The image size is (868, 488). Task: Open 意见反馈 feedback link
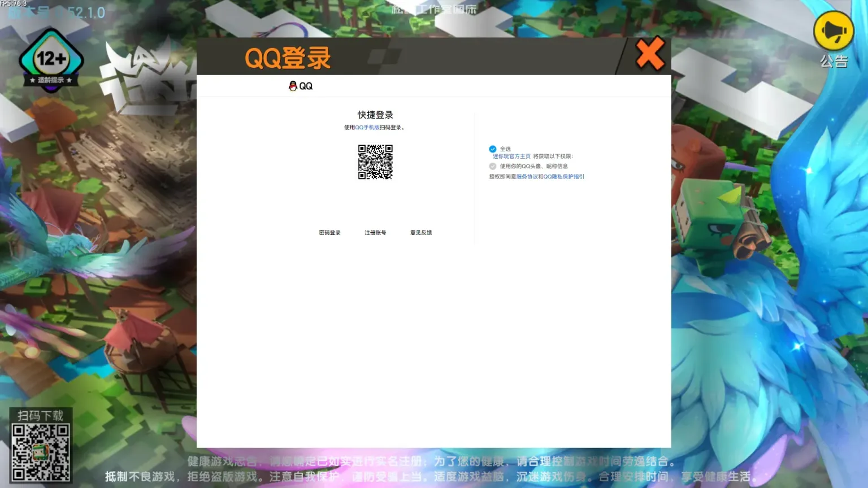click(421, 233)
